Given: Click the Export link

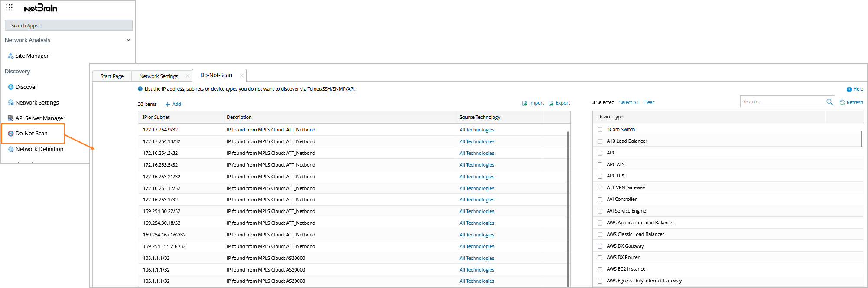Looking at the screenshot, I should (x=563, y=103).
